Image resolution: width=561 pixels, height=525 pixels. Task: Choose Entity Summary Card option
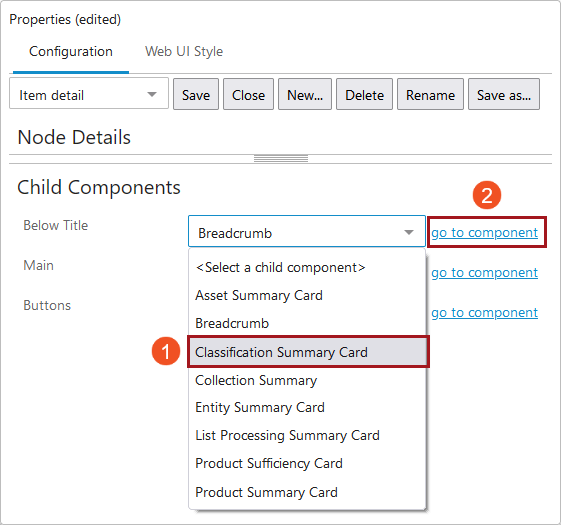(x=307, y=408)
